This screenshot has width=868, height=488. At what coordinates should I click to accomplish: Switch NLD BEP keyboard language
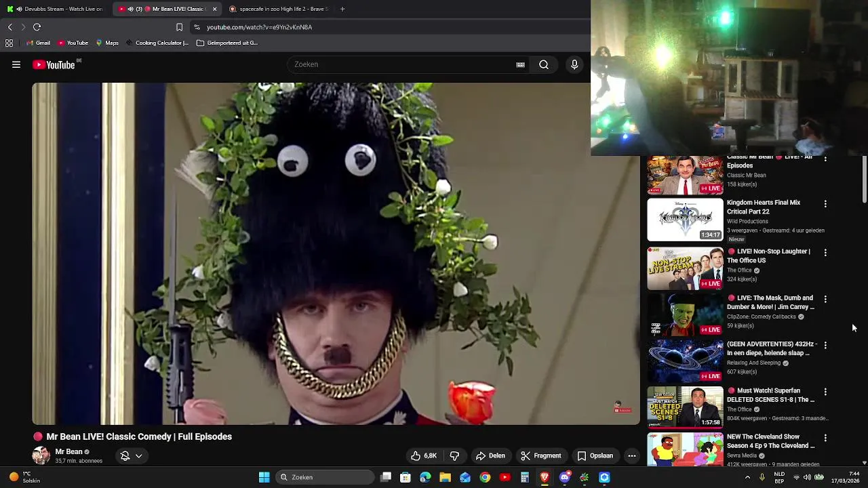pyautogui.click(x=779, y=477)
